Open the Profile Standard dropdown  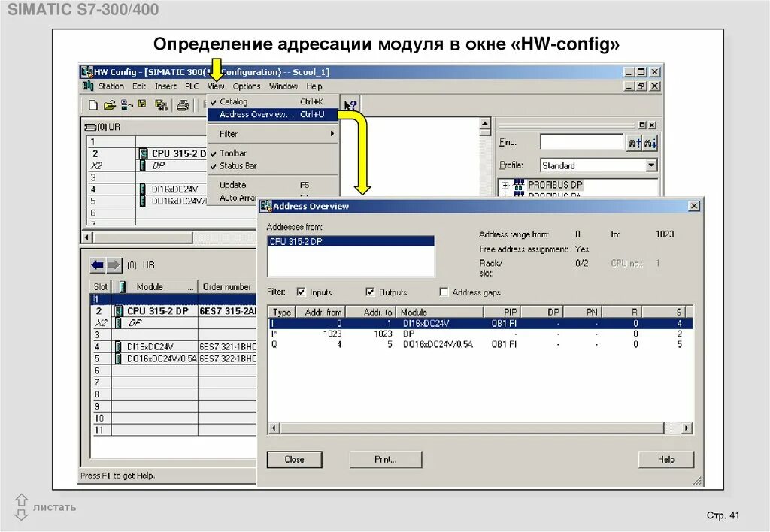coord(651,165)
